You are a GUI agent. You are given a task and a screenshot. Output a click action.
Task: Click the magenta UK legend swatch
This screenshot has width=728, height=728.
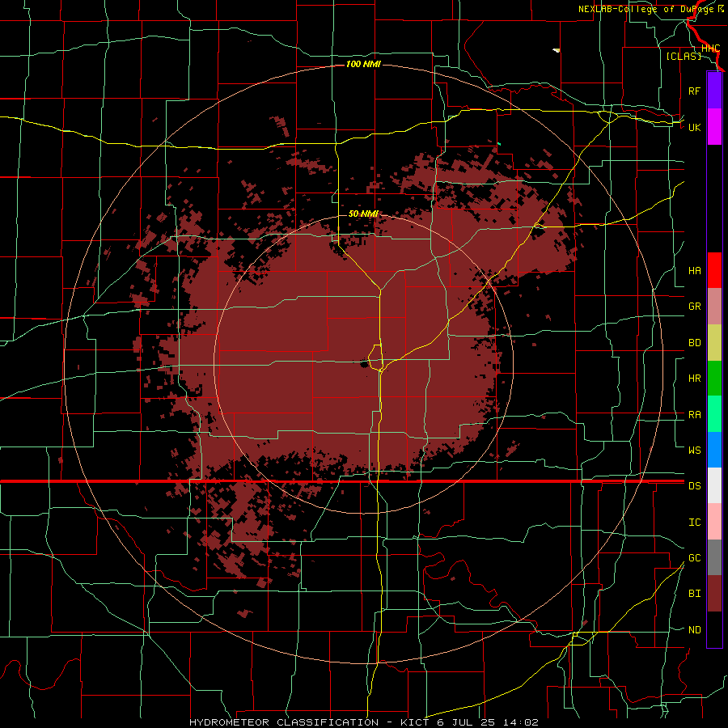point(714,127)
